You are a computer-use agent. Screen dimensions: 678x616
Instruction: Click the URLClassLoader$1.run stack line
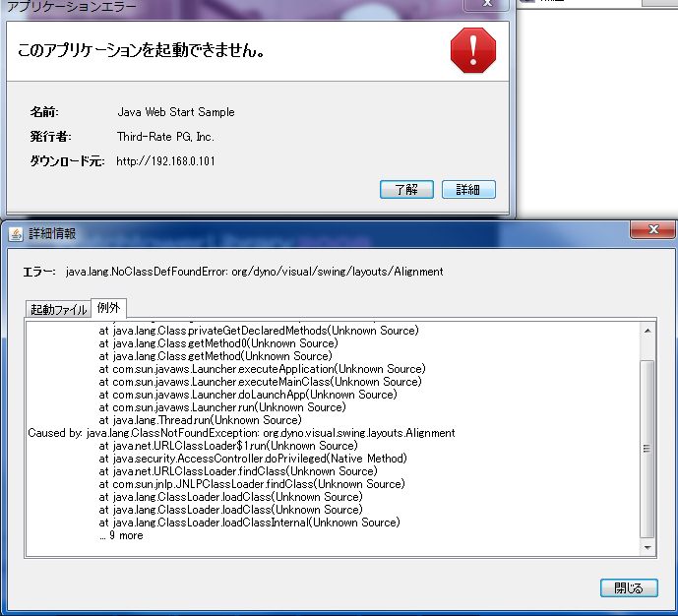(228, 445)
